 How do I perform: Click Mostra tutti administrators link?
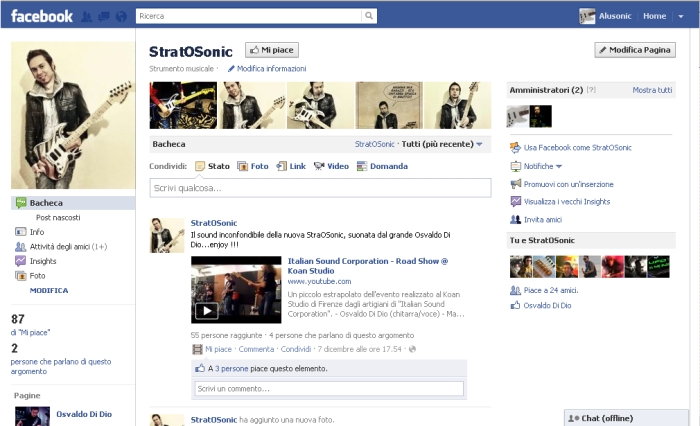(x=652, y=90)
